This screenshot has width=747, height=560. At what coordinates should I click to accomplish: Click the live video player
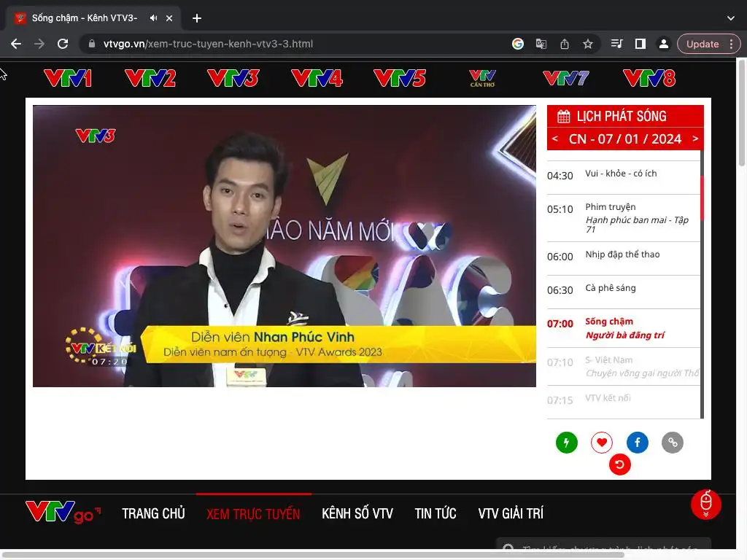coord(285,246)
